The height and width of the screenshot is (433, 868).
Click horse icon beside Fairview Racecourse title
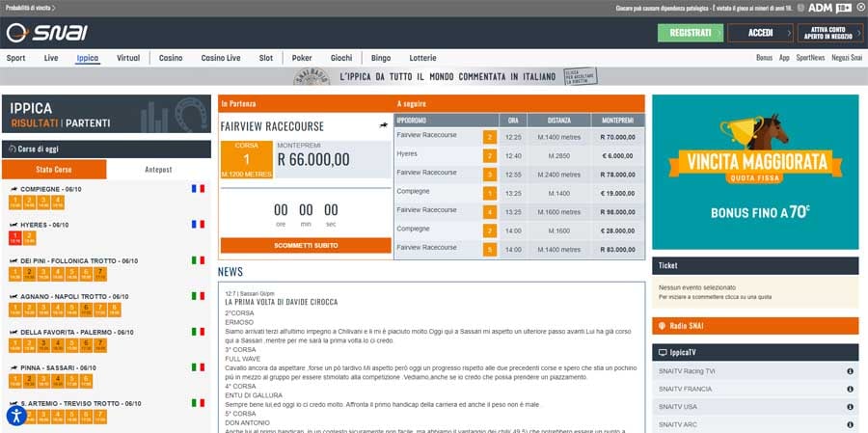tap(383, 125)
